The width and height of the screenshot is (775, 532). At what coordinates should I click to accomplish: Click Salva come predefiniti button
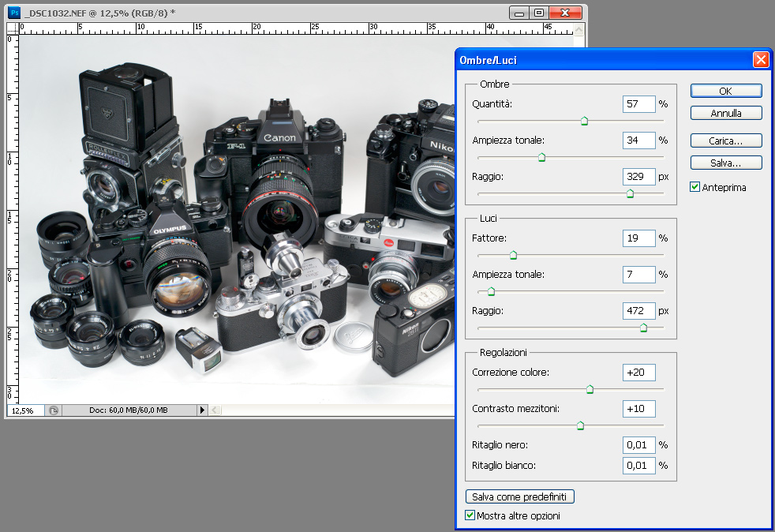click(x=519, y=496)
